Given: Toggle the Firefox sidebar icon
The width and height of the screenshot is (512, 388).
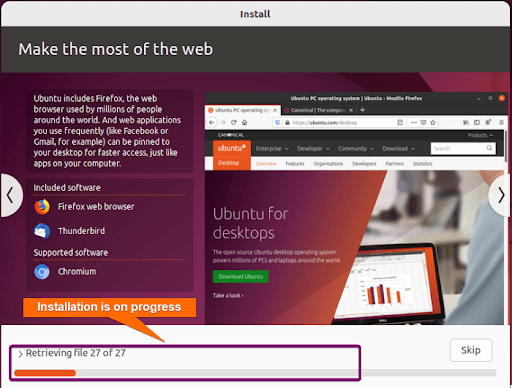Looking at the screenshot, I should [x=477, y=122].
